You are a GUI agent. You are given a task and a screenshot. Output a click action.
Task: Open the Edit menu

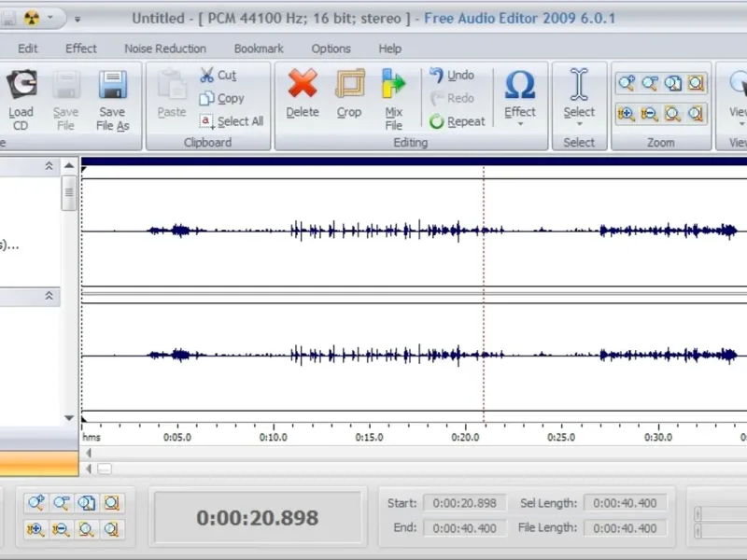[x=28, y=49]
